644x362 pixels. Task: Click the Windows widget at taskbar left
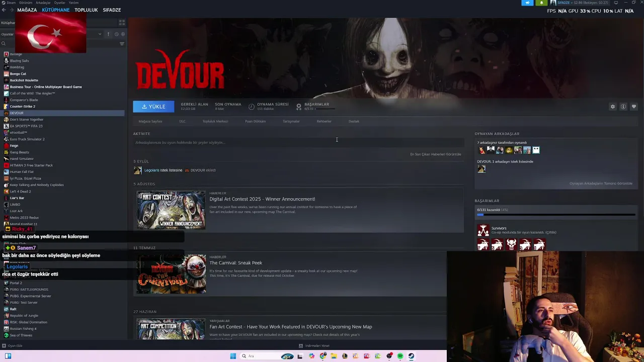(8, 356)
